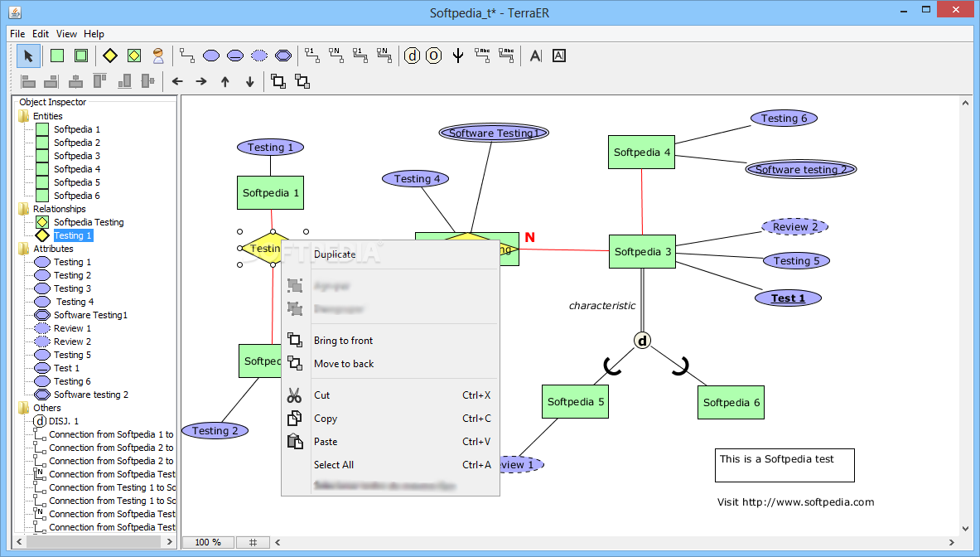The width and height of the screenshot is (980, 557).
Task: Select the plain text 'A' tool
Action: [536, 56]
